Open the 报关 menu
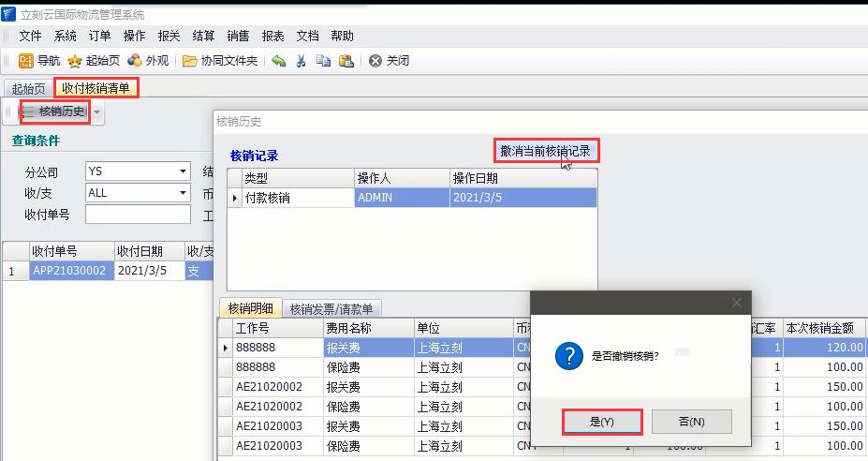The width and height of the screenshot is (868, 461). coord(169,37)
